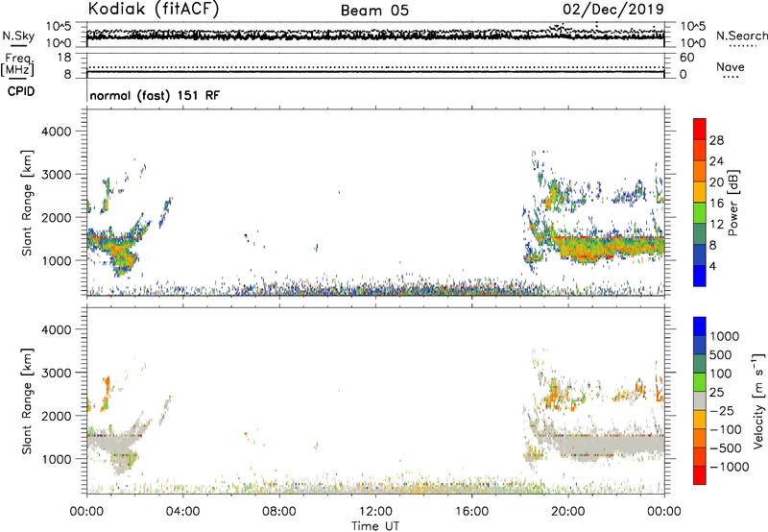This screenshot has height=532, width=768.
Task: Click the gray velocity band near 22:00
Action: click(608, 445)
